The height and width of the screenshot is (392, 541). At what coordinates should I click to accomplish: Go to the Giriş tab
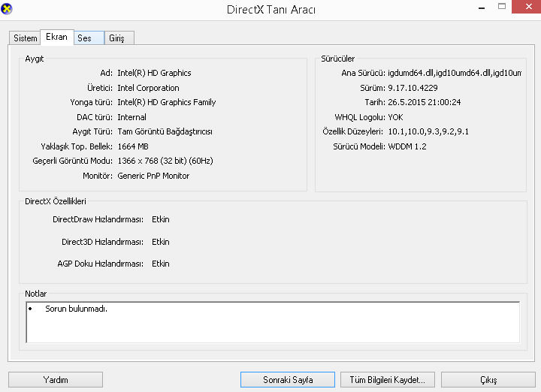117,38
